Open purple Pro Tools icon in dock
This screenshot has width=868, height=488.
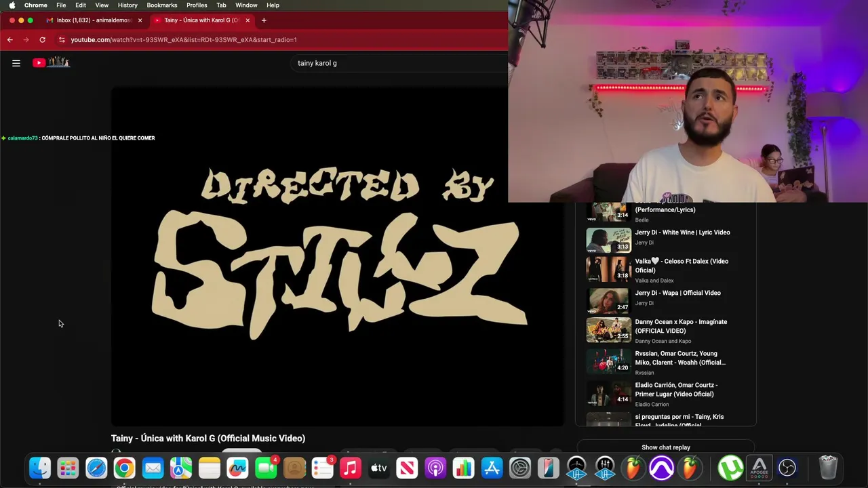(661, 468)
